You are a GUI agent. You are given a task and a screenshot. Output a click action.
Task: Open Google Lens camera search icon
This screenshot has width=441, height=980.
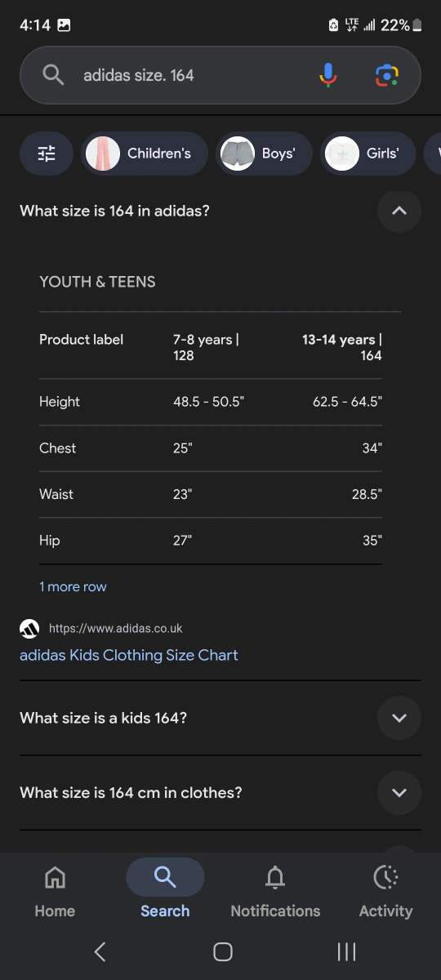386,75
